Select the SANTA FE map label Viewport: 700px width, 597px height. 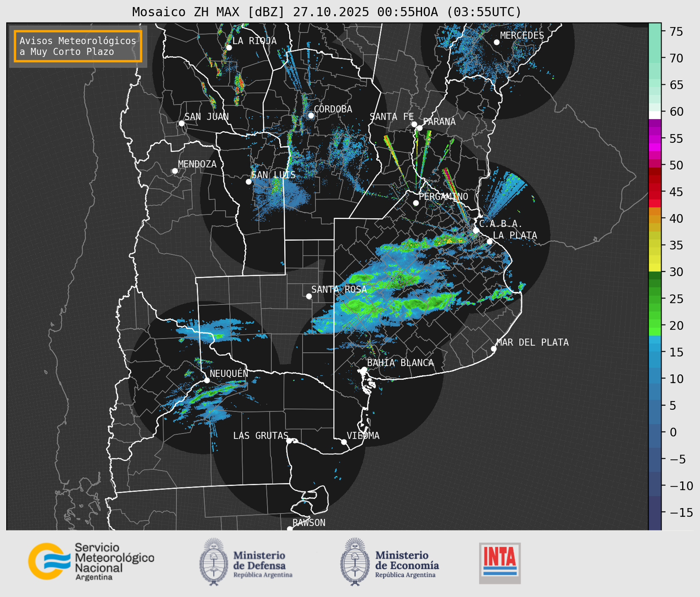[x=392, y=117]
